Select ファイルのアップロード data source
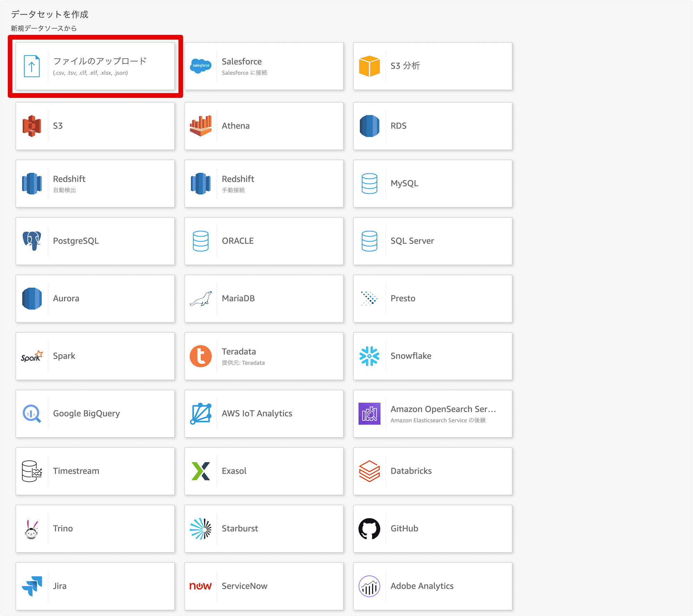Screen dimensions: 693x616 [x=95, y=66]
